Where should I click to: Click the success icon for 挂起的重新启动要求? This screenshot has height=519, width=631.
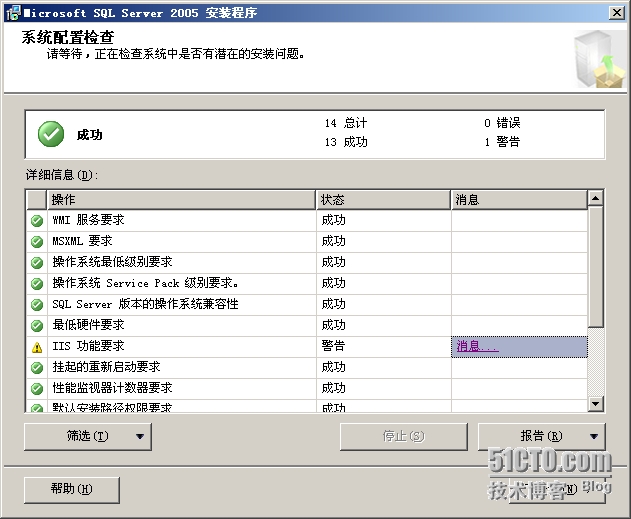[37, 367]
